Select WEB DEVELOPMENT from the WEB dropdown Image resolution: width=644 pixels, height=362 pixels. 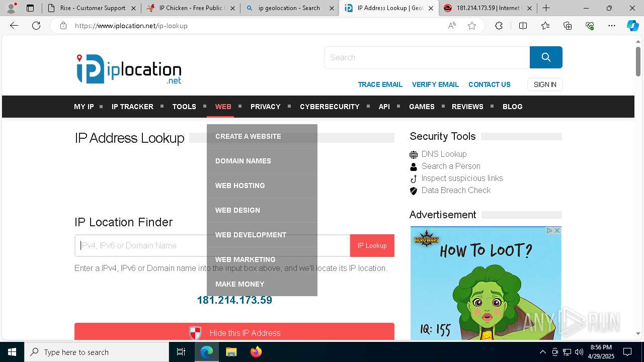pyautogui.click(x=262, y=235)
